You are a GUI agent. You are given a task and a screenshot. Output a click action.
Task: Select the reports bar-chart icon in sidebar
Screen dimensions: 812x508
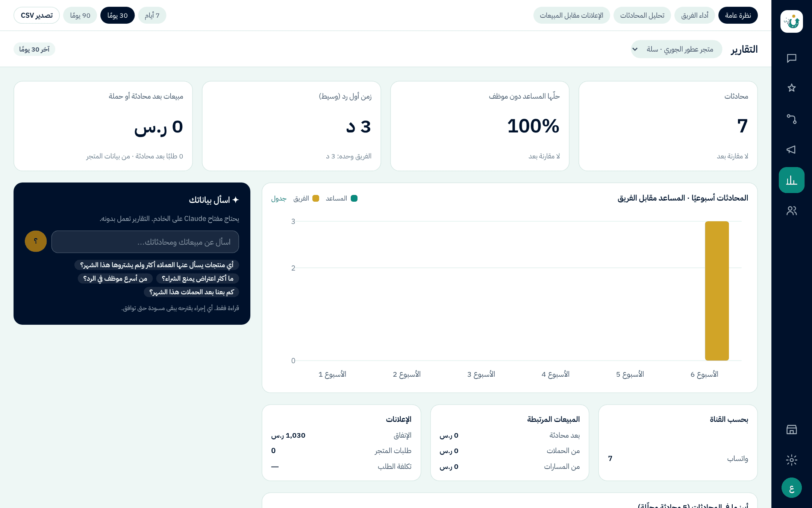point(791,180)
